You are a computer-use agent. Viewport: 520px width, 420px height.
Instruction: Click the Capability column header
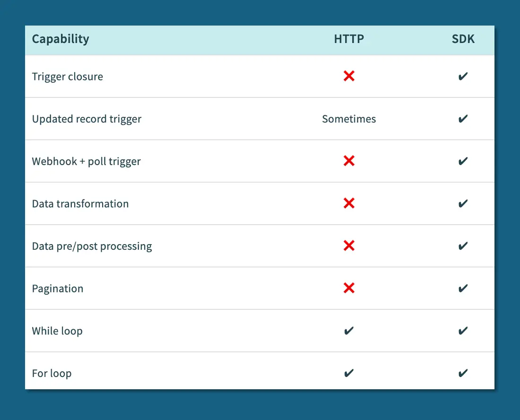coord(61,39)
